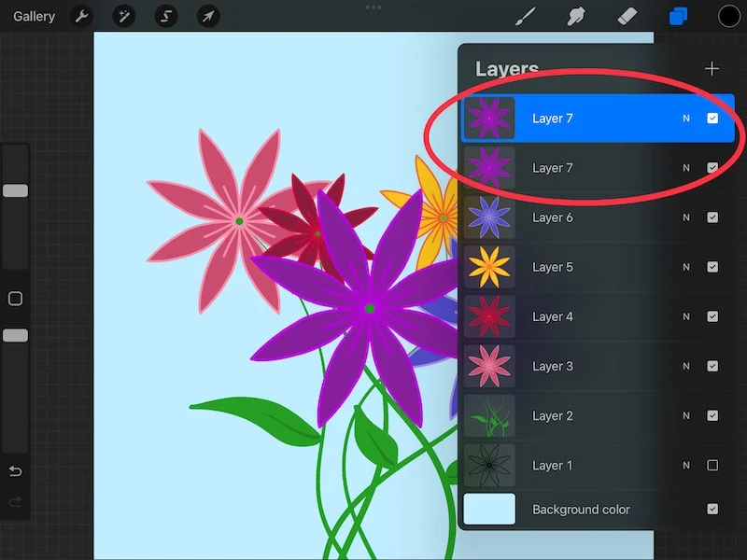Viewport: 747px width, 560px height.
Task: Select Layer 1 outline sketch thumbnail
Action: tap(489, 465)
